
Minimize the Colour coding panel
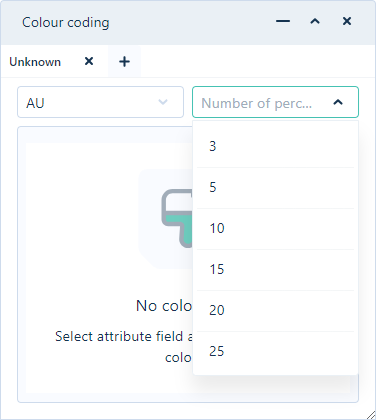click(x=283, y=21)
